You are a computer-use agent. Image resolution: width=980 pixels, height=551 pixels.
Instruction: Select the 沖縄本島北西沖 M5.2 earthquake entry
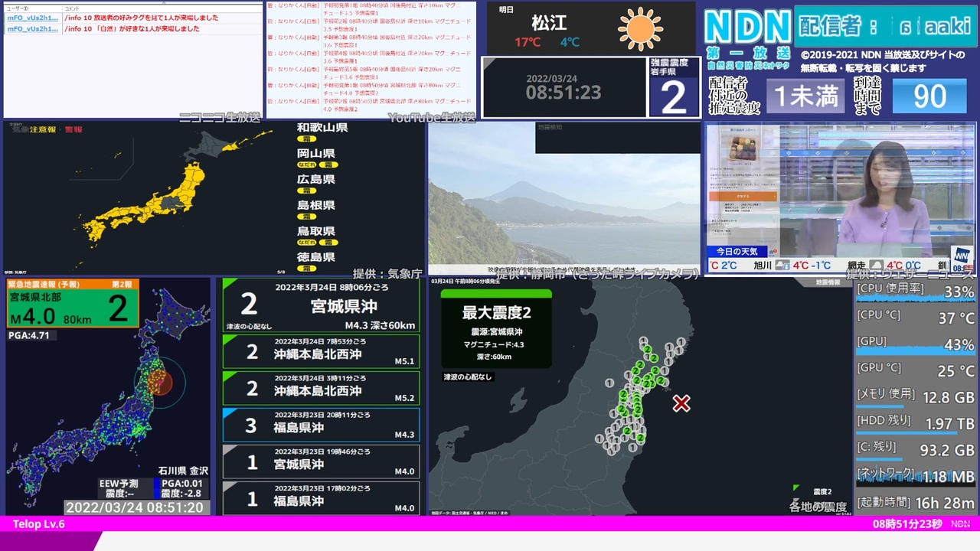click(321, 388)
